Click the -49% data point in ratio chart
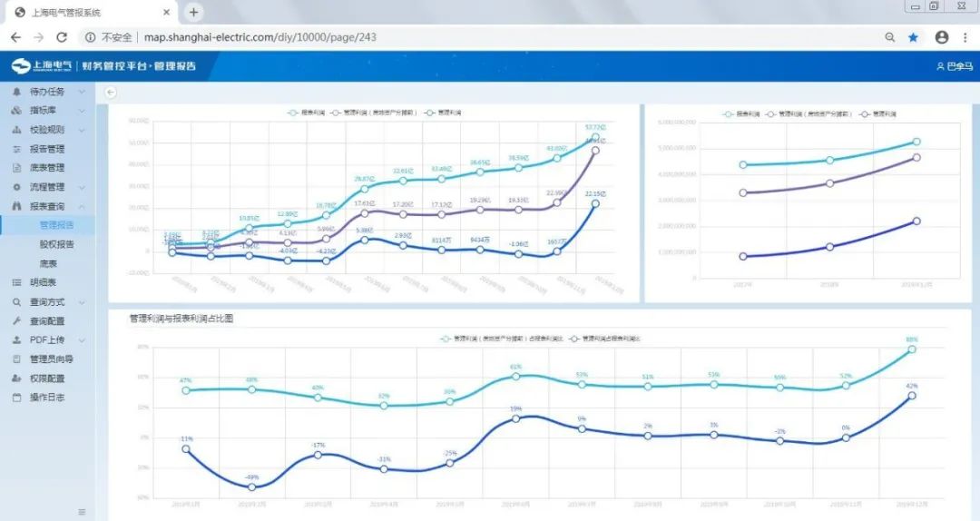The height and width of the screenshot is (521, 980). 252,487
